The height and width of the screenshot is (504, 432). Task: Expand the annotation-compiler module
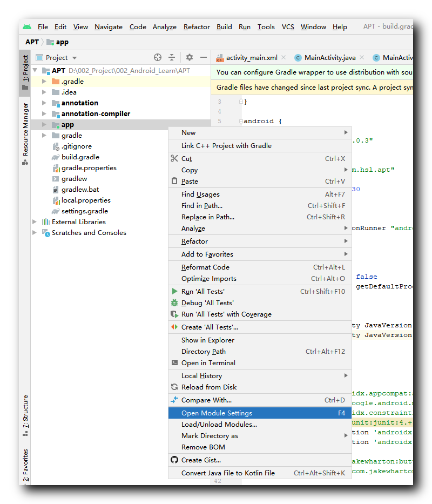pos(44,114)
